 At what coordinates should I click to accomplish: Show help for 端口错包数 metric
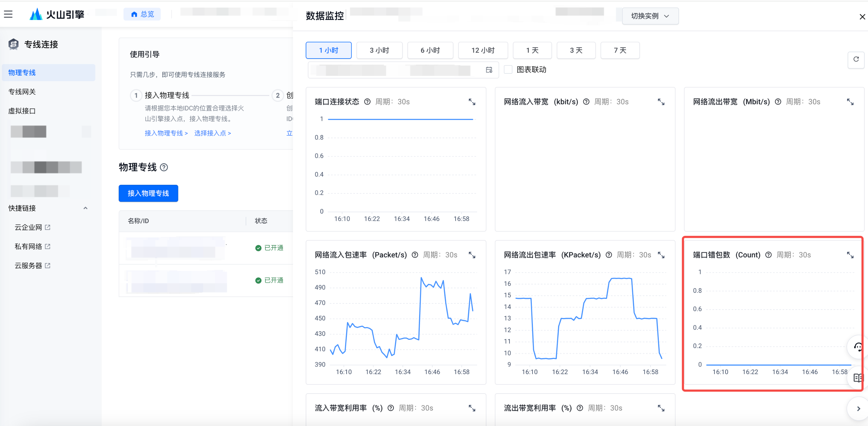[x=768, y=255]
